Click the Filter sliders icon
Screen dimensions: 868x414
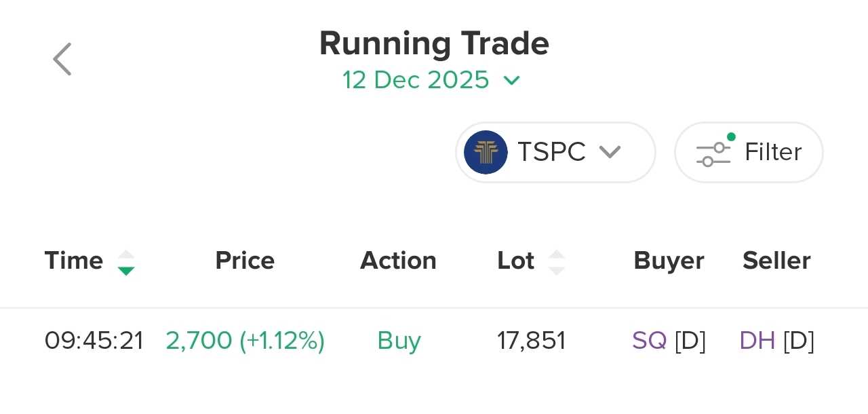(x=713, y=153)
